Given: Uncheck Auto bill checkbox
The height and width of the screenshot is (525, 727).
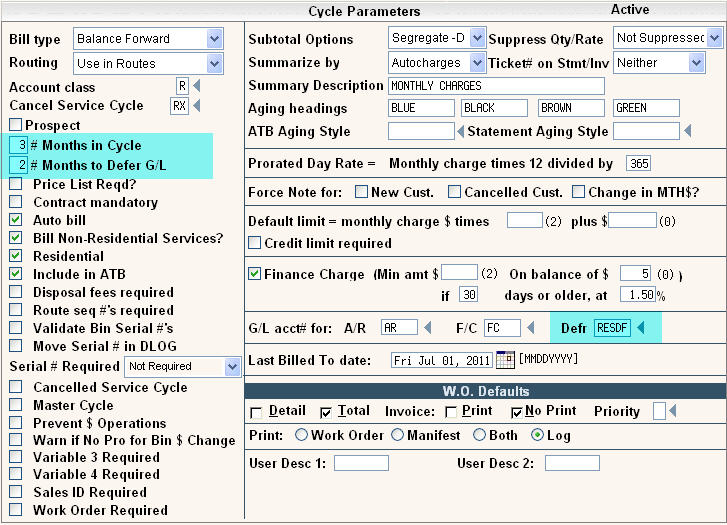Looking at the screenshot, I should (x=15, y=220).
